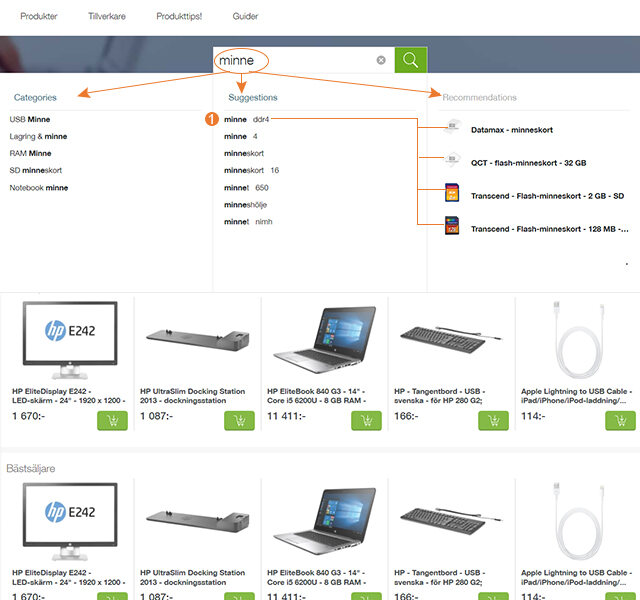Open the Tillverkare menu
This screenshot has width=640, height=600.
click(107, 17)
